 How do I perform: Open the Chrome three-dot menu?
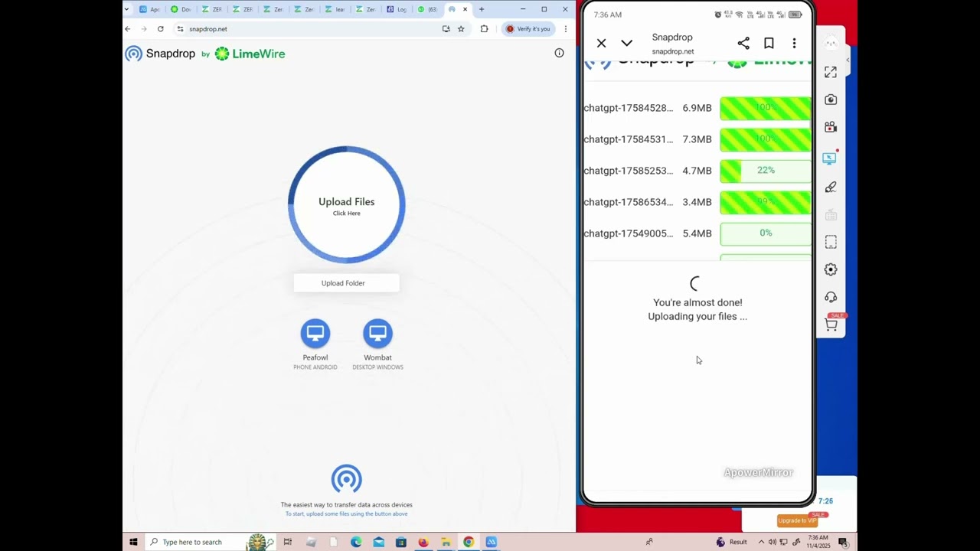point(566,29)
